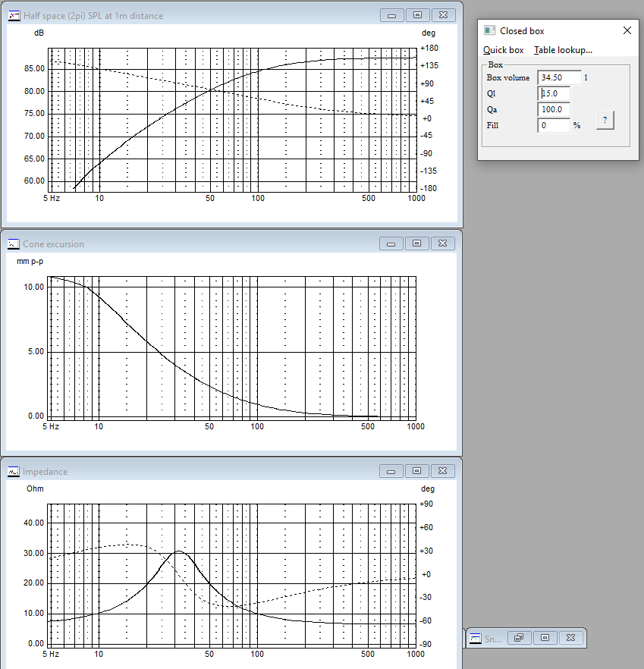Click the Closed box dialog icon
The height and width of the screenshot is (669, 644).
point(489,30)
